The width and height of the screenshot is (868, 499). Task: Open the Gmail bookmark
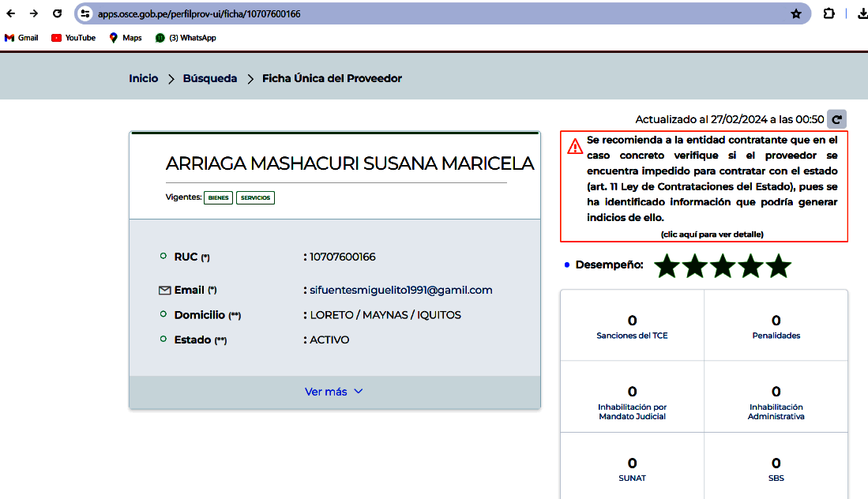[x=21, y=37]
